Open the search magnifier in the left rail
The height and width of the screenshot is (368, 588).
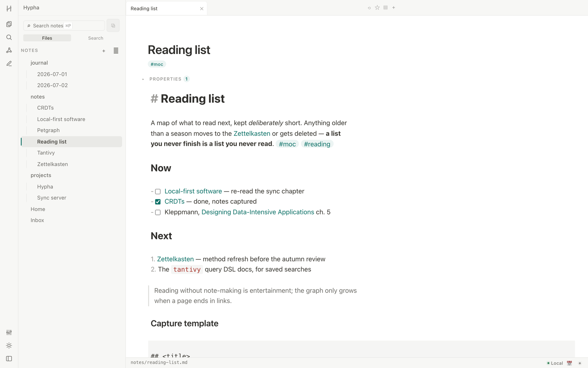point(9,37)
